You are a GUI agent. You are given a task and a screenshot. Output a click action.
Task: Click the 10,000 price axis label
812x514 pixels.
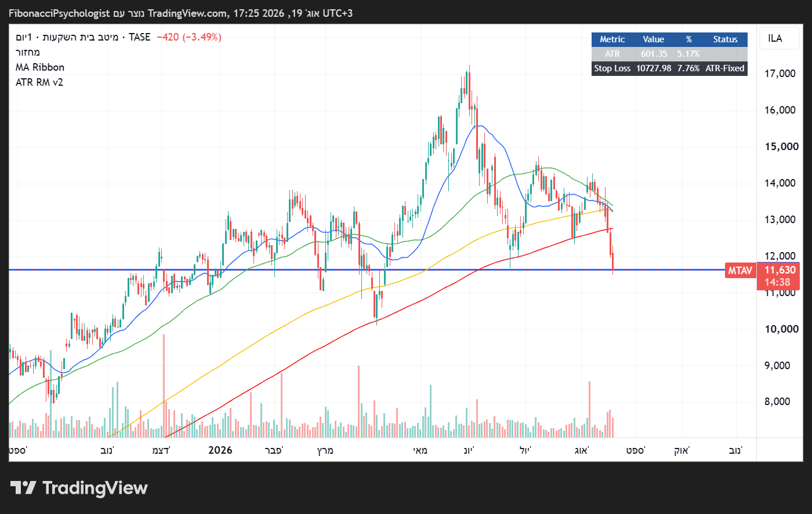pos(781,329)
